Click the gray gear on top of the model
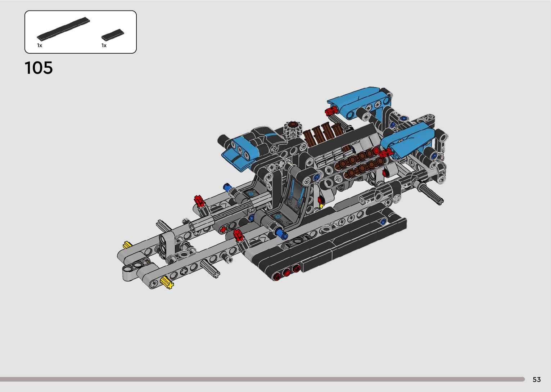The height and width of the screenshot is (392, 551). tap(292, 129)
